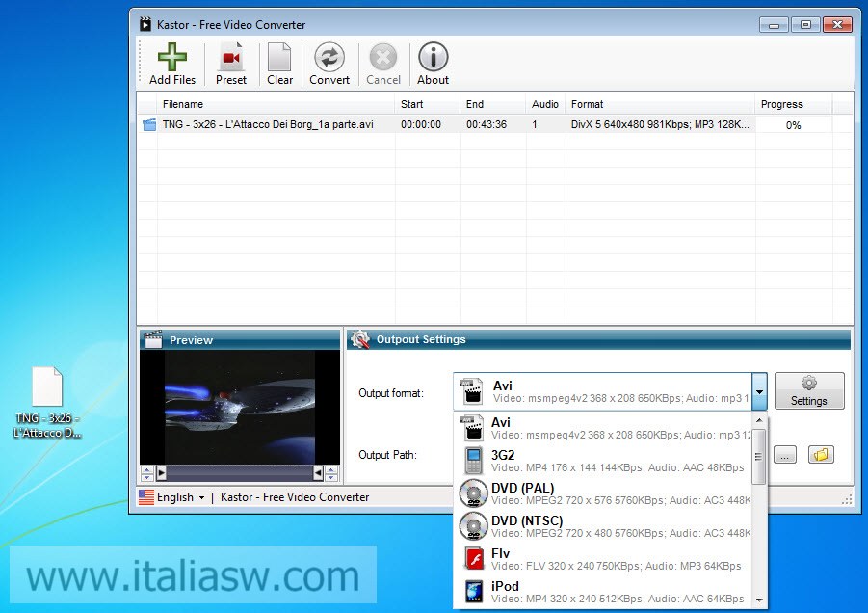The width and height of the screenshot is (868, 613).
Task: Click the format list scroll down arrow
Action: [759, 600]
